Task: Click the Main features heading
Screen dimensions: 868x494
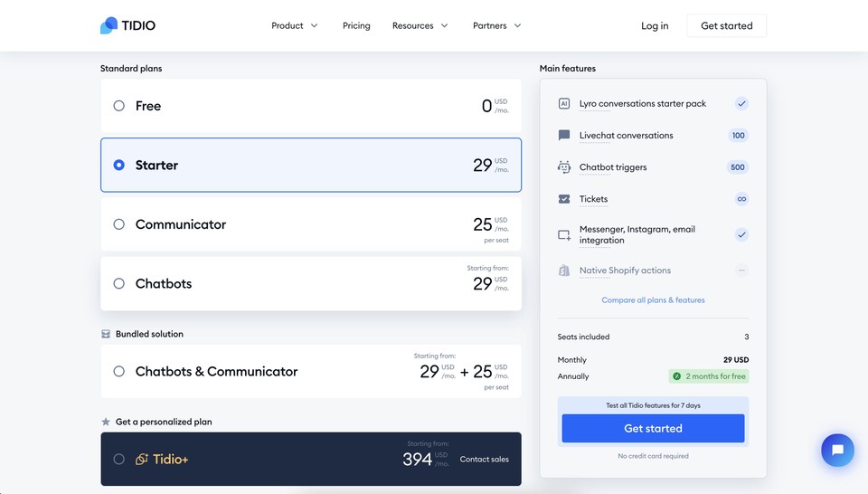Action: (568, 68)
